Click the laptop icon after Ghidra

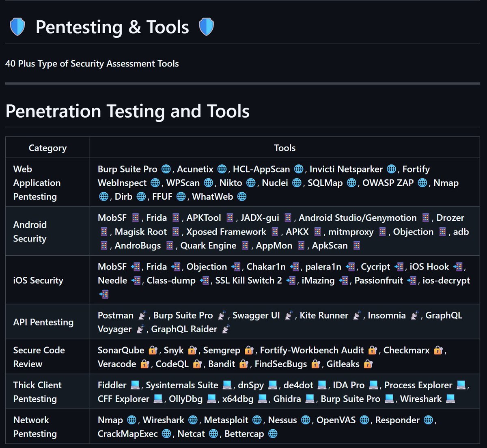click(x=310, y=399)
